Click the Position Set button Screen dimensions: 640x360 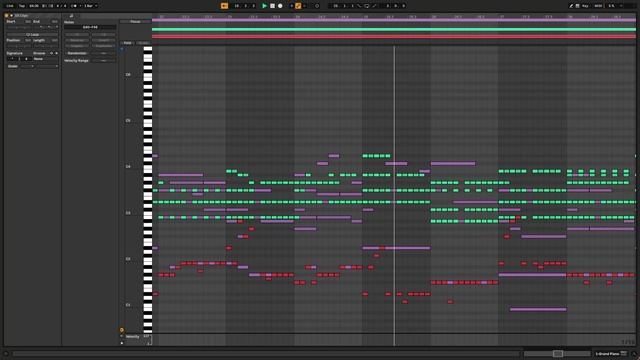(x=28, y=40)
